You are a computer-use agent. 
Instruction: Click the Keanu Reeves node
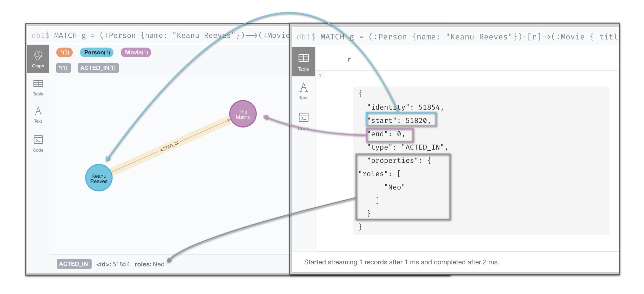click(x=99, y=178)
